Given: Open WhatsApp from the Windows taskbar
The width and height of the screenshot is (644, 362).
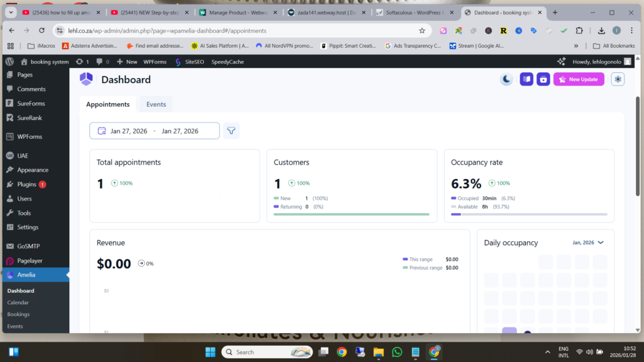Looking at the screenshot, I should 397,352.
